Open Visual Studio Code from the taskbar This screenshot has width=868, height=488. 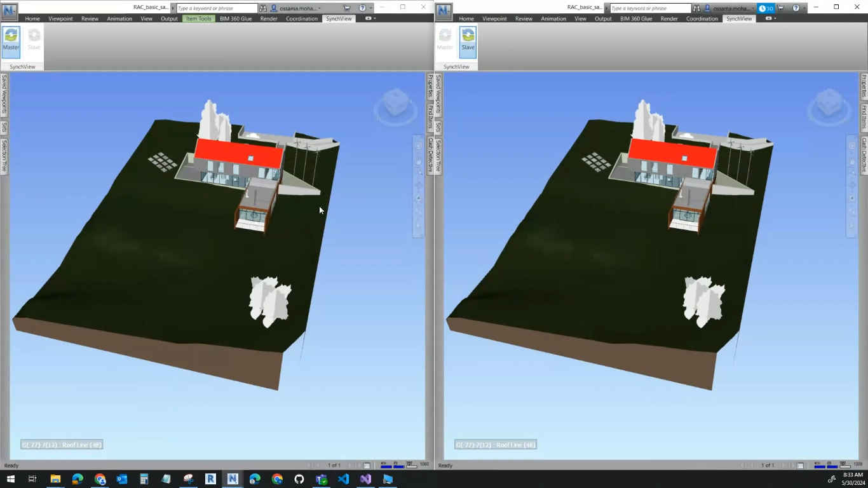pos(343,479)
